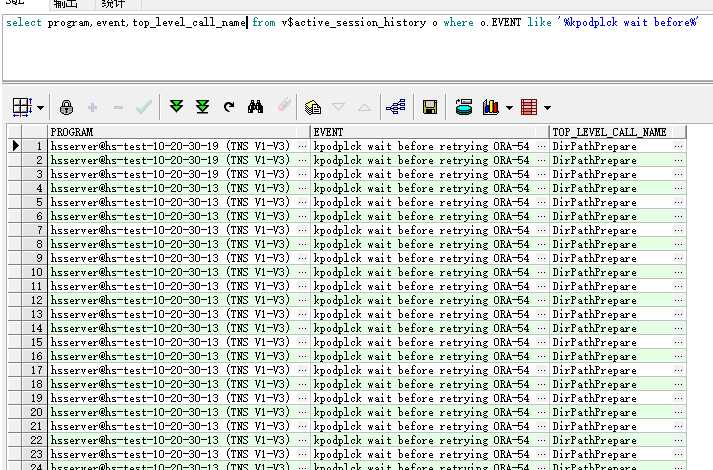
Task: Select row number 1 in the grid
Action: click(x=35, y=146)
